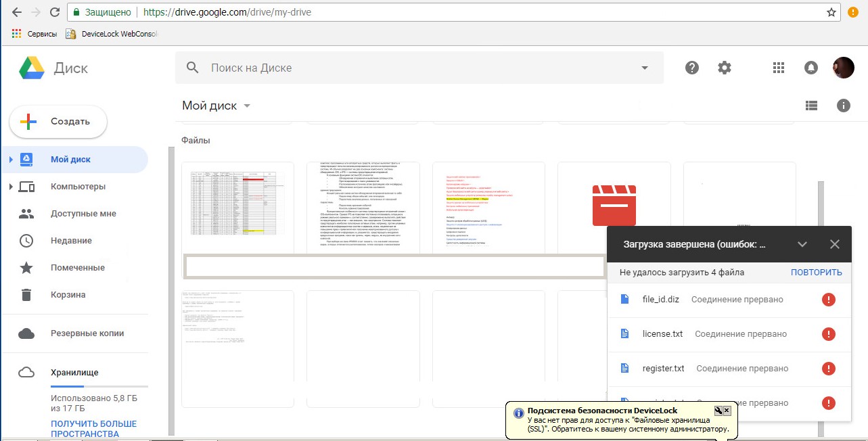Reload the page in Chrome
Image resolution: width=868 pixels, height=441 pixels.
tap(54, 12)
